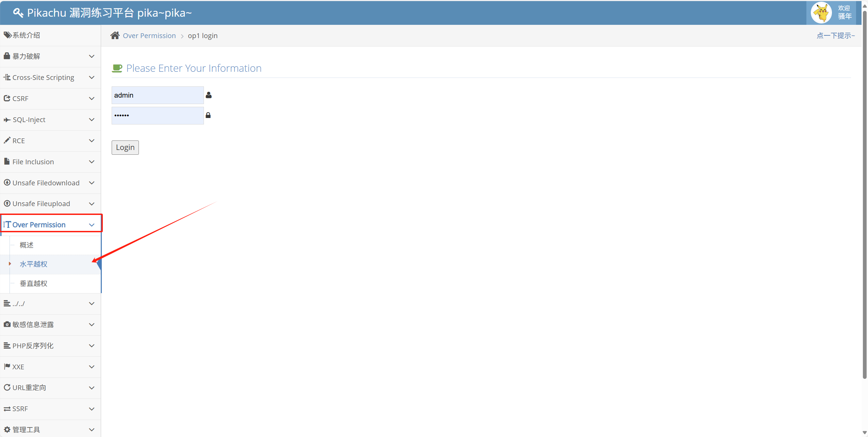Viewport: 868px width, 437px height.
Task: Click the 点一下提示~ hint link
Action: (835, 35)
